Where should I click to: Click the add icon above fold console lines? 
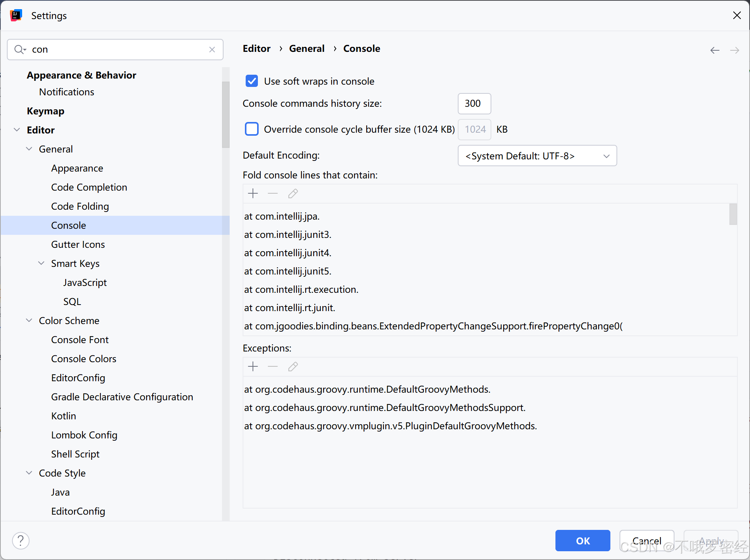pyautogui.click(x=253, y=194)
